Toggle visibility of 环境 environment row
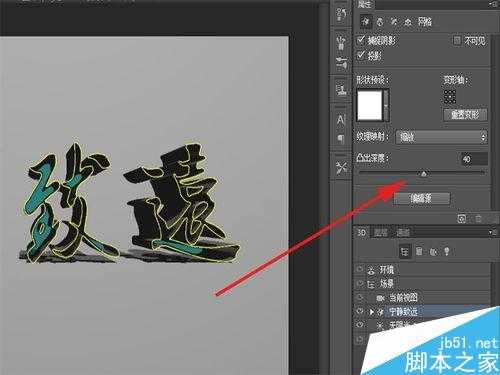Viewport: 500px width, 375px height. (360, 269)
